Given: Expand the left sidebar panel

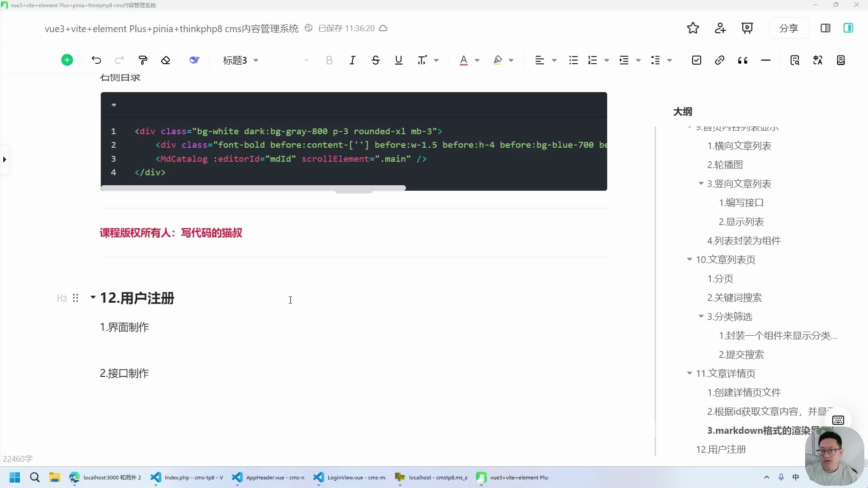Looking at the screenshot, I should (5, 160).
